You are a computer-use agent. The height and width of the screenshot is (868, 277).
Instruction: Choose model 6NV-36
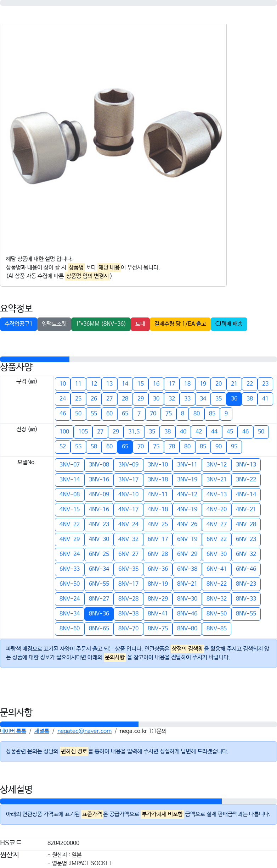tap(158, 569)
